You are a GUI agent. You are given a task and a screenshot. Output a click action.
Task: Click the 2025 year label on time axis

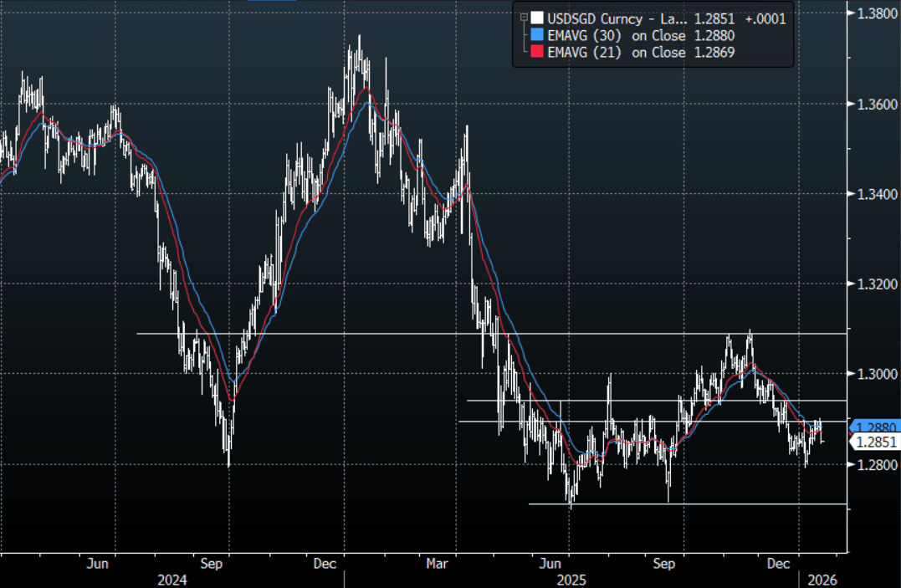(x=570, y=580)
